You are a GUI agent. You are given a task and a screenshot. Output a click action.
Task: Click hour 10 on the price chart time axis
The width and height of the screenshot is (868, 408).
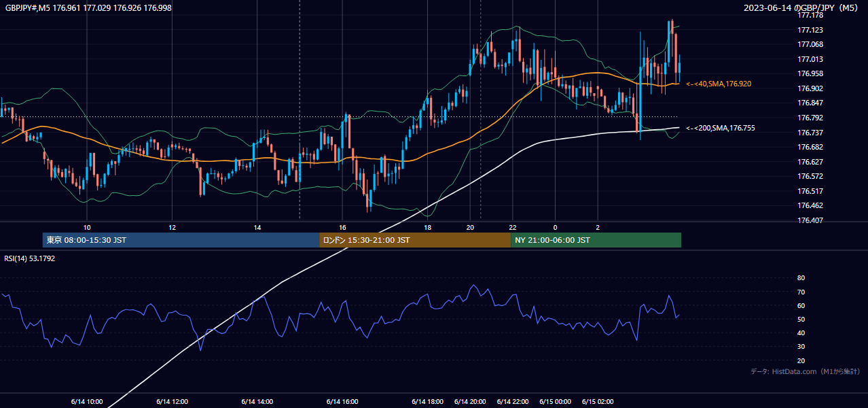click(x=87, y=227)
